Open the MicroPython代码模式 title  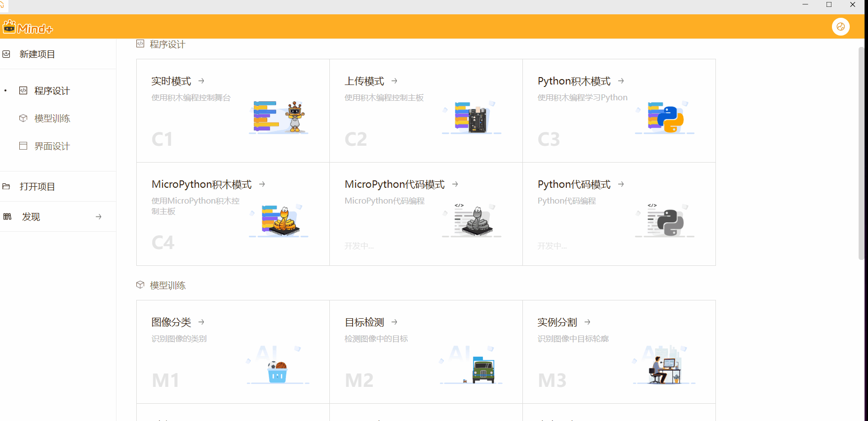[395, 184]
